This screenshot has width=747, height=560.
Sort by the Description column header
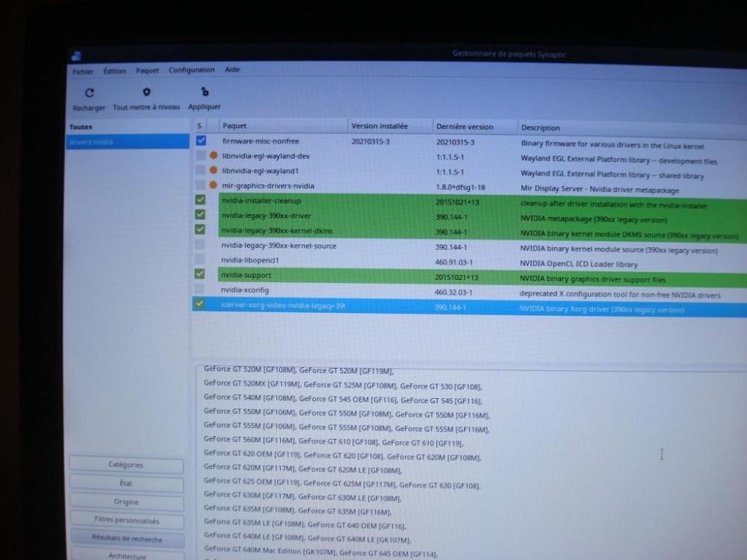tap(632, 128)
